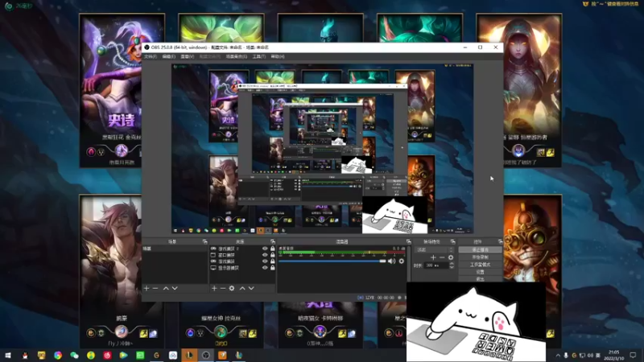
Task: Hide the 显示器捕获 source with its eye icon
Action: (x=265, y=268)
